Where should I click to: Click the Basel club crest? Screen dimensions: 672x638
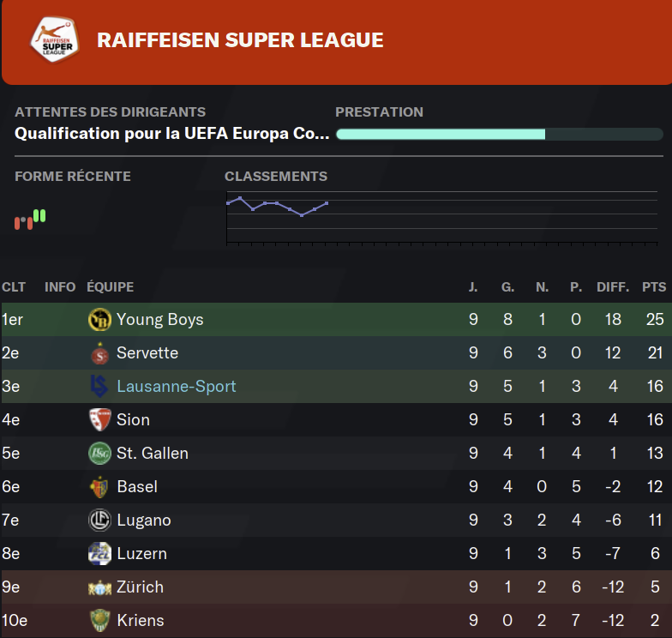(99, 487)
